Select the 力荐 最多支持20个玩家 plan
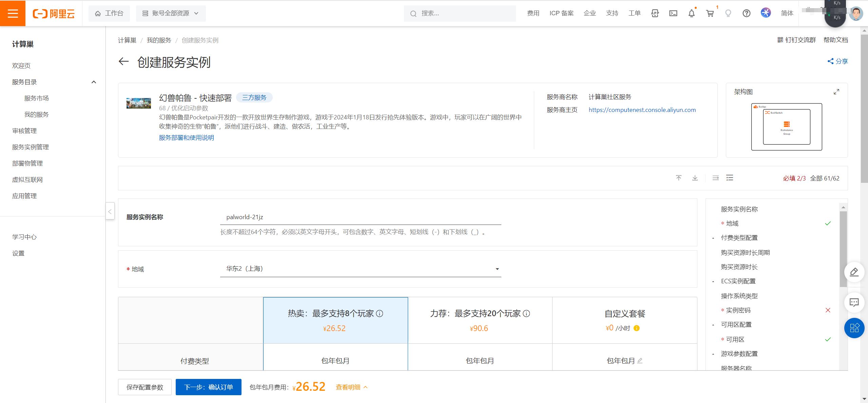This screenshot has height=403, width=868. (480, 320)
